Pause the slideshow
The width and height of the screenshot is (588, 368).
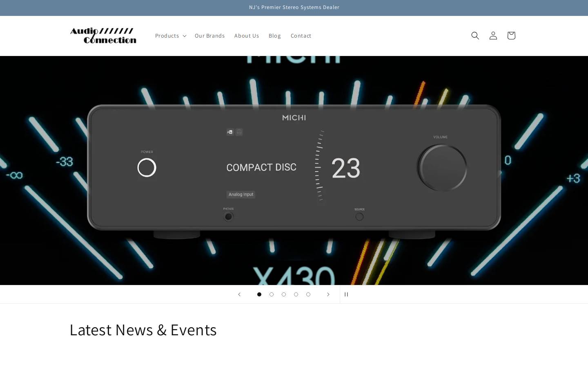coord(346,294)
